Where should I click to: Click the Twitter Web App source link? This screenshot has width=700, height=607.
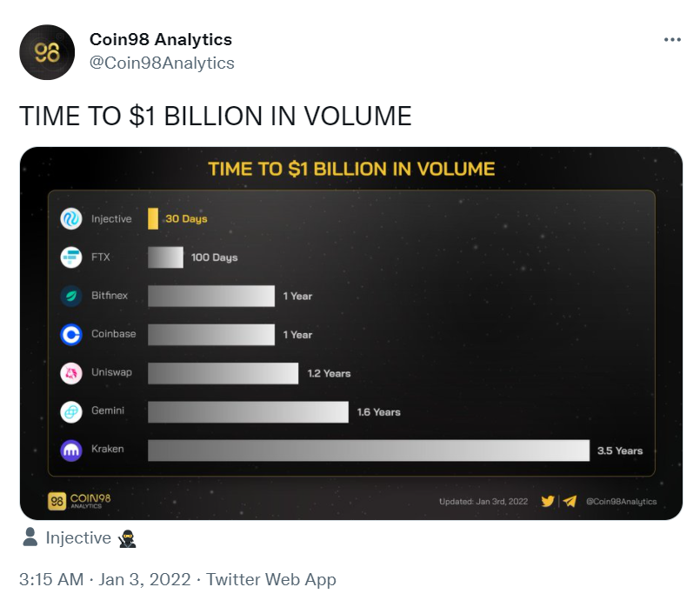click(x=271, y=579)
